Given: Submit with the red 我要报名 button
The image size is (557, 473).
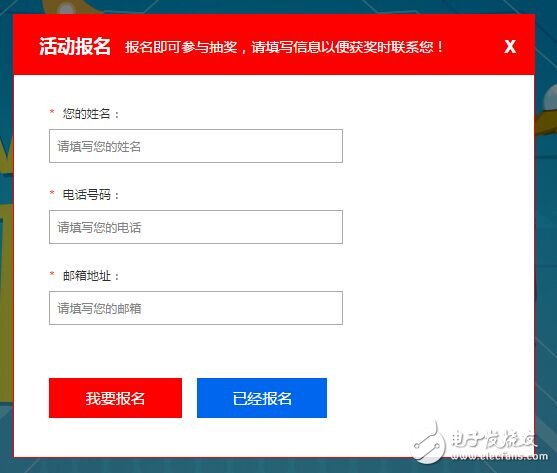Looking at the screenshot, I should 115,398.
